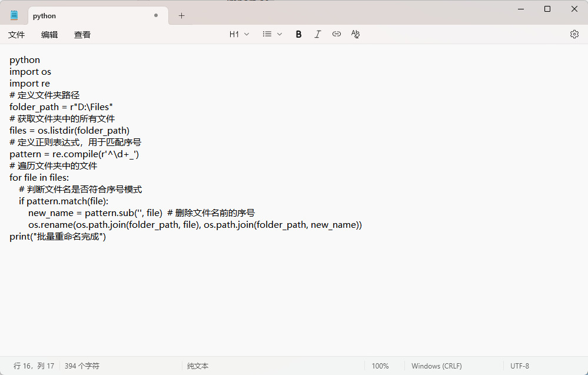
Task: Open the 100% zoom level in the status bar
Action: click(x=380, y=366)
